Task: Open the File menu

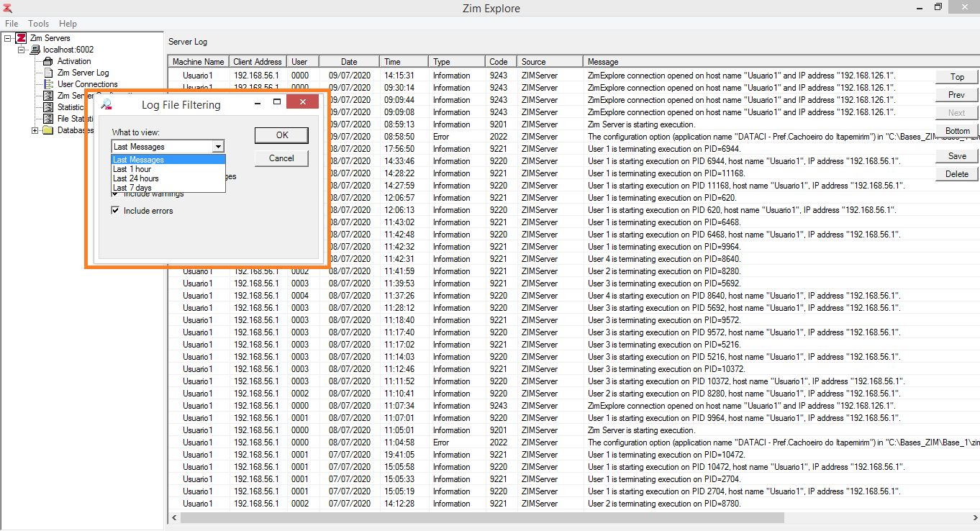Action: [x=12, y=24]
